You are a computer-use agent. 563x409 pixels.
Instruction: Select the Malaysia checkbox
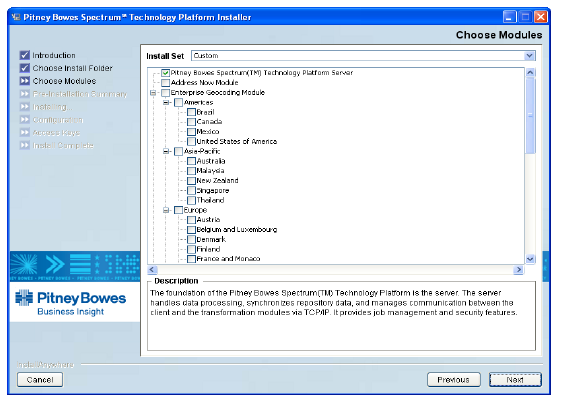pos(191,171)
